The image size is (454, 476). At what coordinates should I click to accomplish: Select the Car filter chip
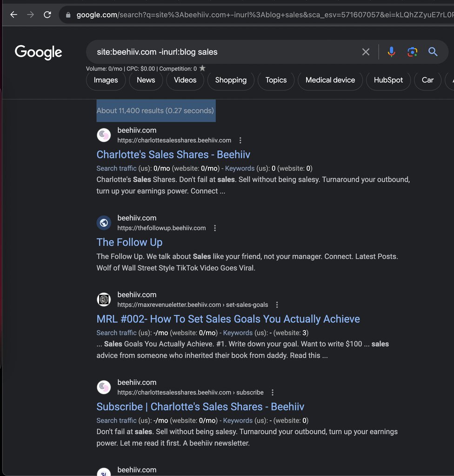[427, 80]
